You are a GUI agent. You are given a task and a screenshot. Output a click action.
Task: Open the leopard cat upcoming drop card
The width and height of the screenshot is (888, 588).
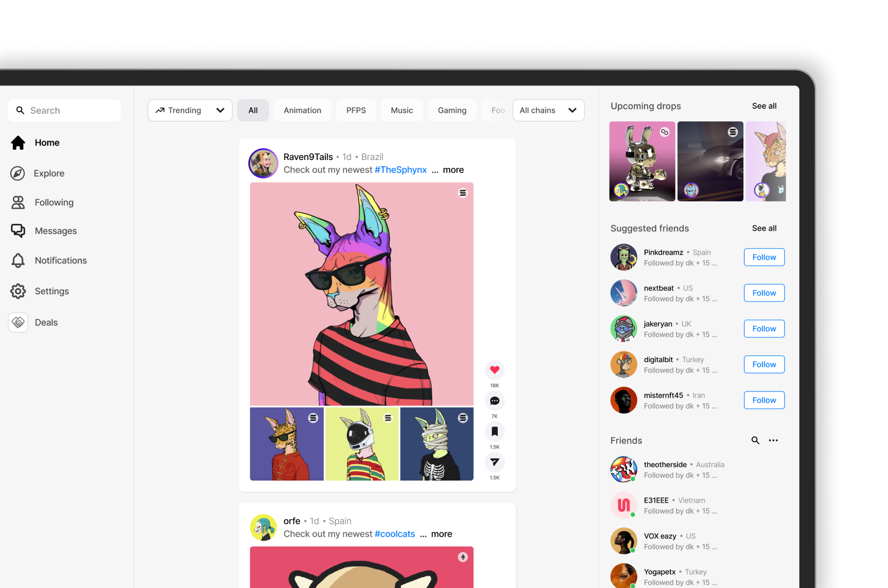766,161
